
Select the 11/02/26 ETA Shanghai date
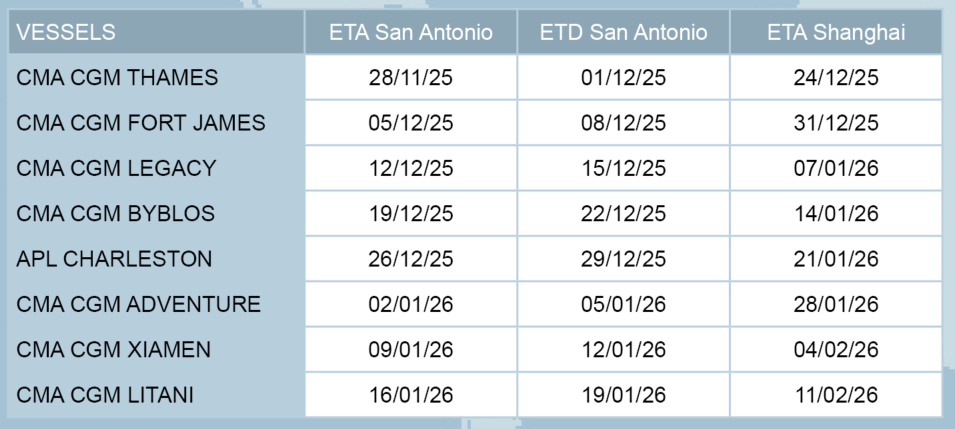[835, 395]
